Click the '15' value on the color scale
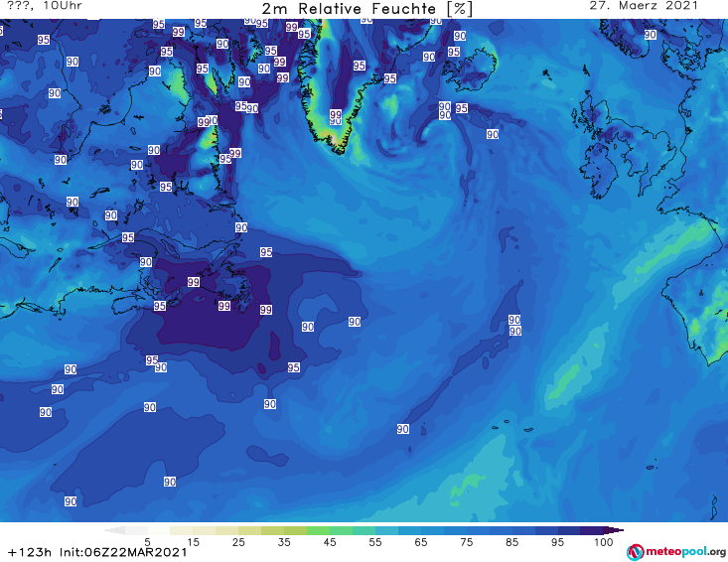The width and height of the screenshot is (728, 562). [x=193, y=542]
